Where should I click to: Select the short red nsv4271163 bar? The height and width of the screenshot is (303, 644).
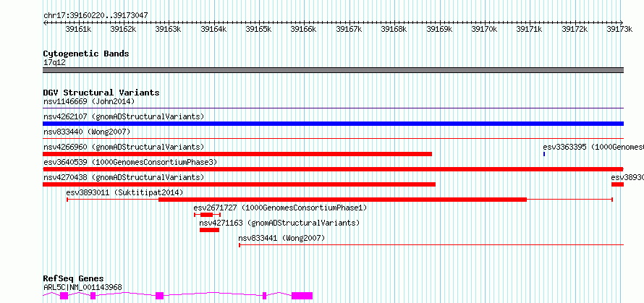[x=209, y=230]
